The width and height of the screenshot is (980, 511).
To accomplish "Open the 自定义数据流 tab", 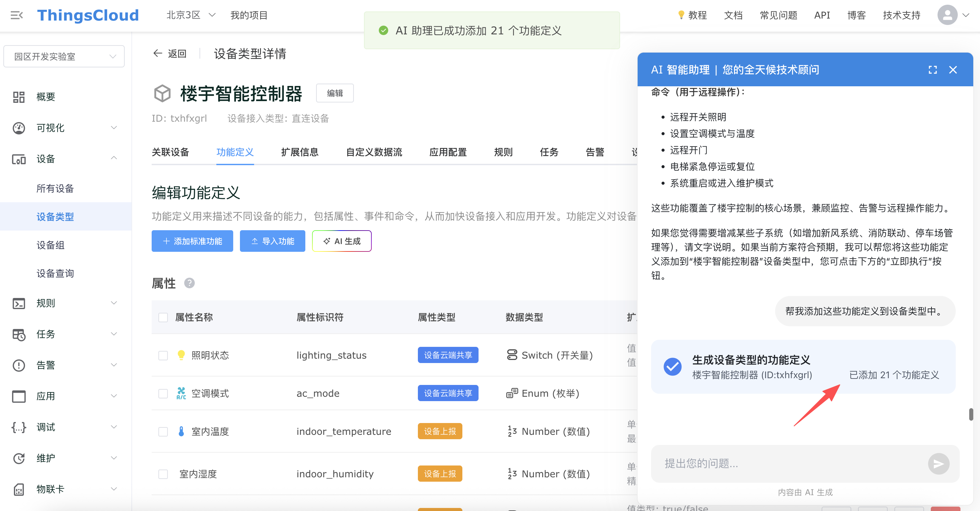I will point(374,152).
